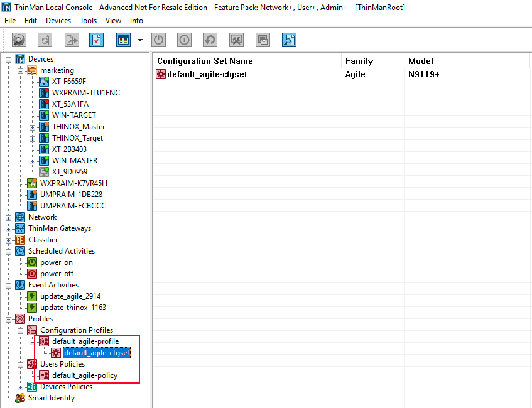
Task: Select device XT_9D0959
Action: (x=70, y=171)
